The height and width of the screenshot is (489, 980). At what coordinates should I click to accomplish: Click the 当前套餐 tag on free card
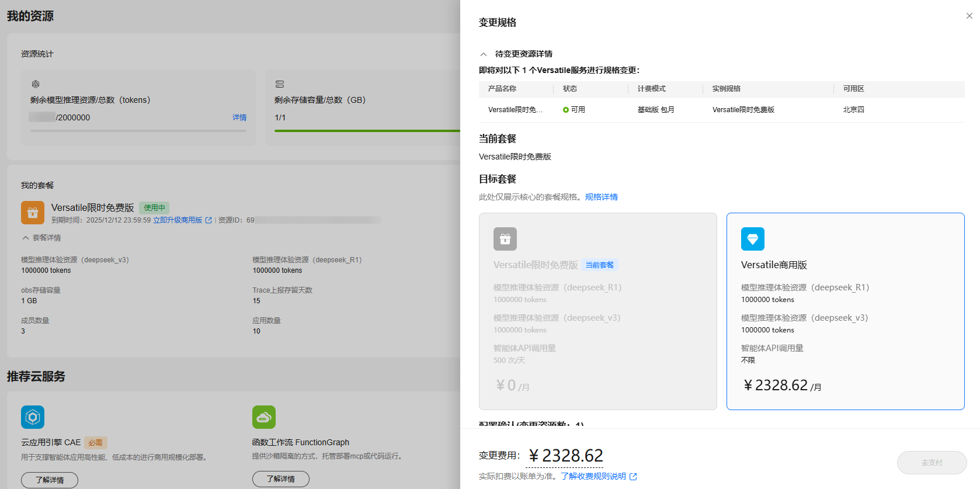click(600, 265)
